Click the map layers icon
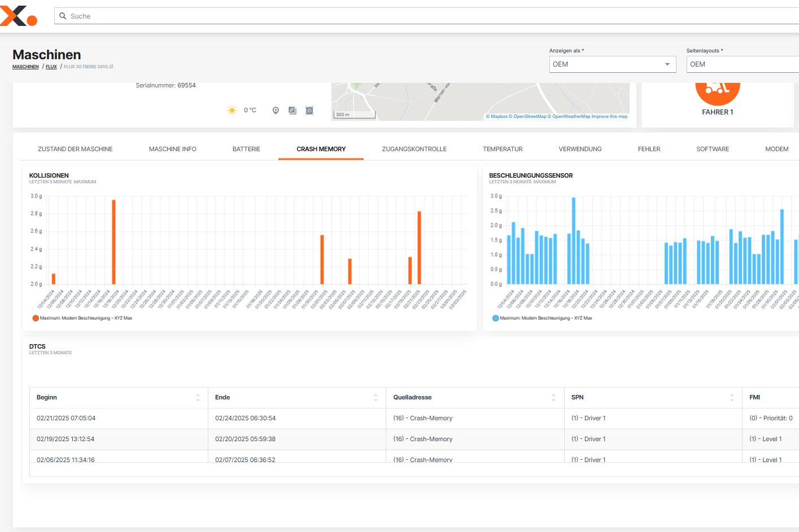This screenshot has height=532, width=799. (292, 111)
